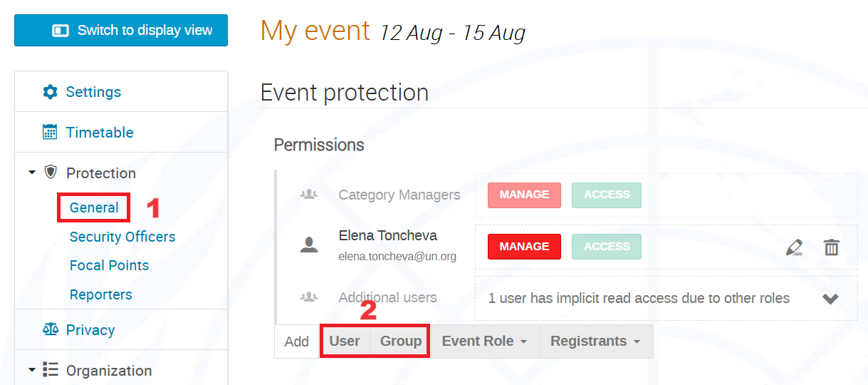Click the Timetable calendar icon

coord(50,132)
